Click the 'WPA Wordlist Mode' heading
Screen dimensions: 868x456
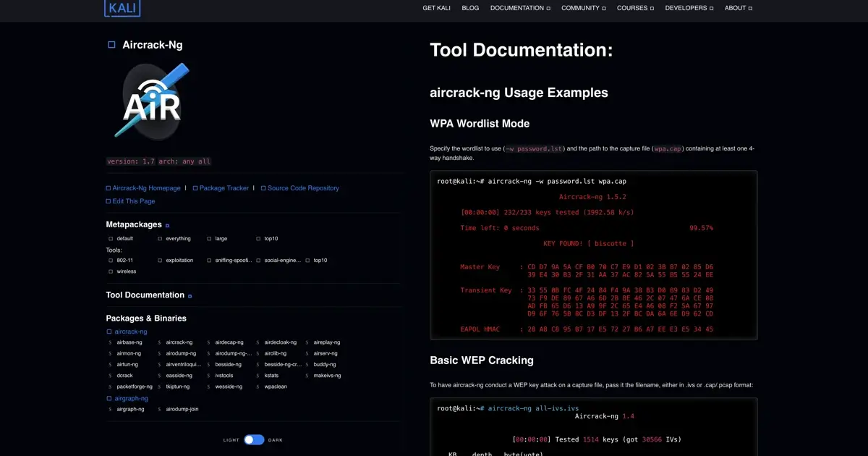(x=480, y=124)
